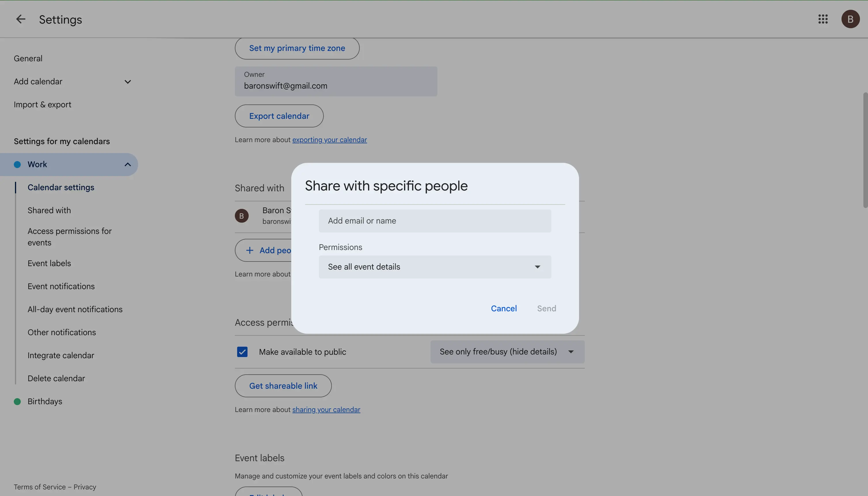The height and width of the screenshot is (496, 868).
Task: Click Get shareable link button
Action: tap(283, 386)
